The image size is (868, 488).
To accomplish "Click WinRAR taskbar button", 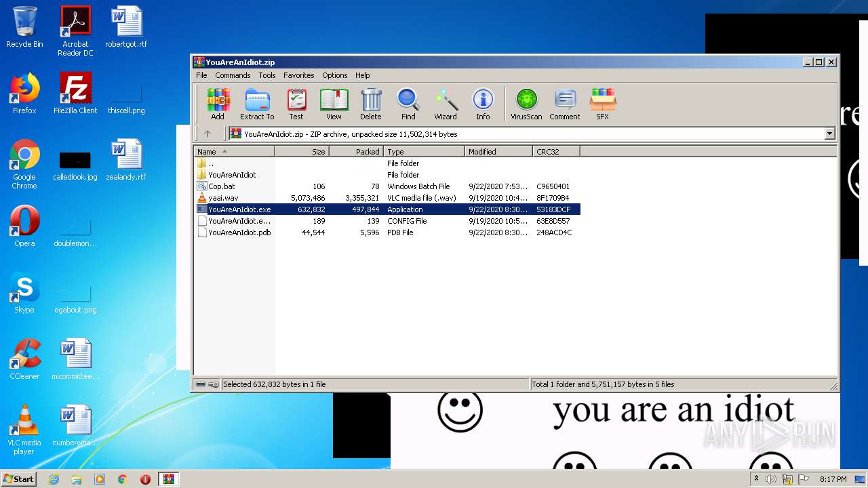I will [168, 479].
